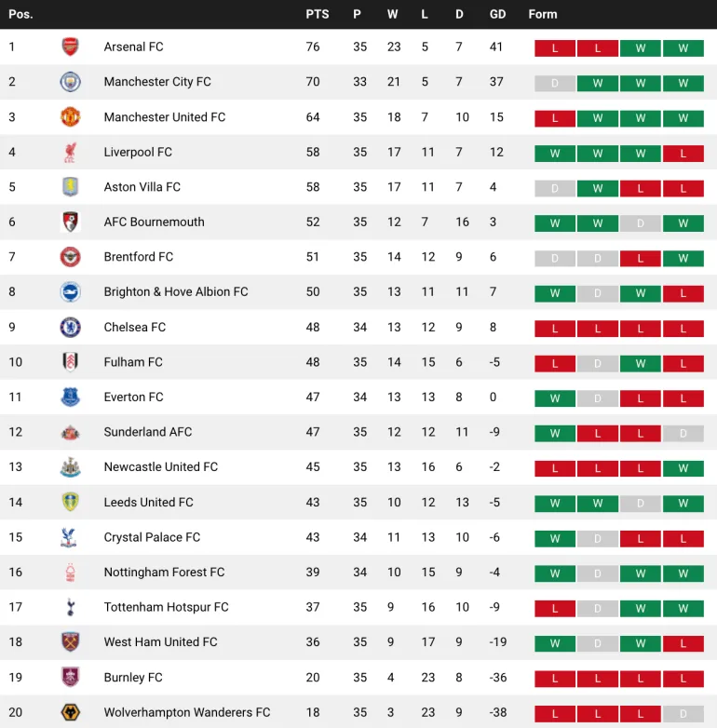The width and height of the screenshot is (717, 728).
Task: Click Manchester City's grey D form badge
Action: [555, 84]
